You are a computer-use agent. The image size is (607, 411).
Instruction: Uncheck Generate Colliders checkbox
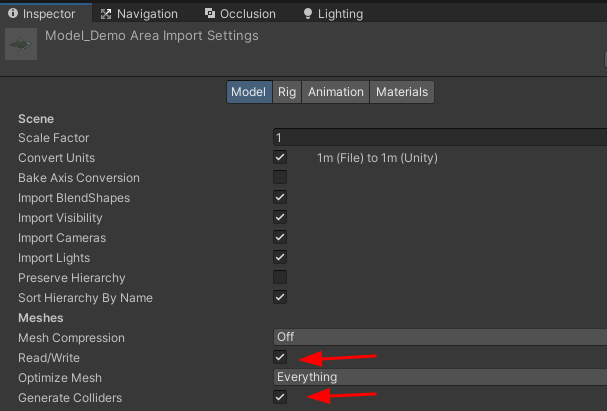click(x=280, y=397)
